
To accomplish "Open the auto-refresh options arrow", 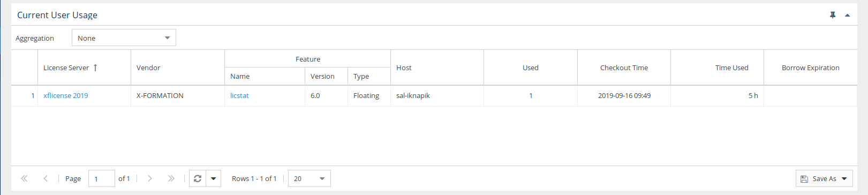I will coord(213,178).
